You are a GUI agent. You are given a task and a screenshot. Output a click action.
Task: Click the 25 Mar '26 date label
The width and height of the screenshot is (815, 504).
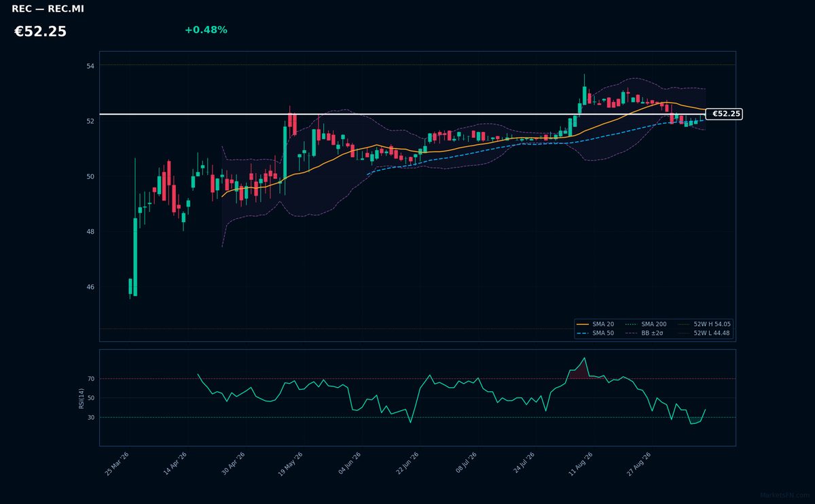(x=117, y=464)
